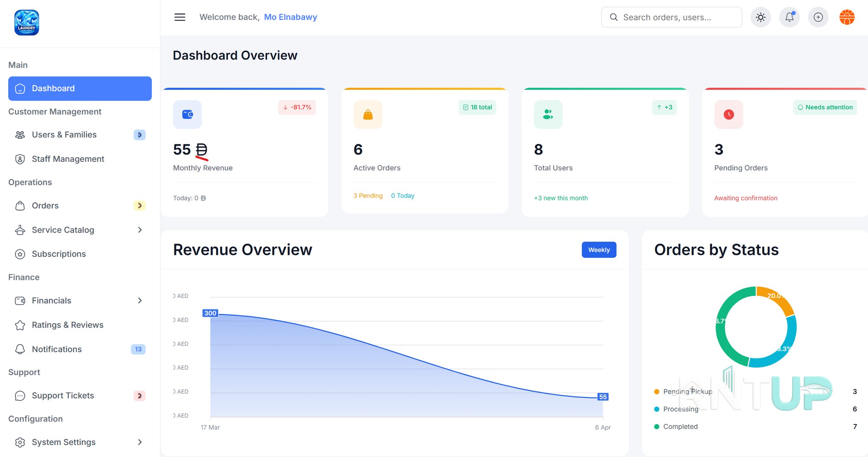
Task: Toggle the light/dark theme sun icon
Action: (x=760, y=17)
